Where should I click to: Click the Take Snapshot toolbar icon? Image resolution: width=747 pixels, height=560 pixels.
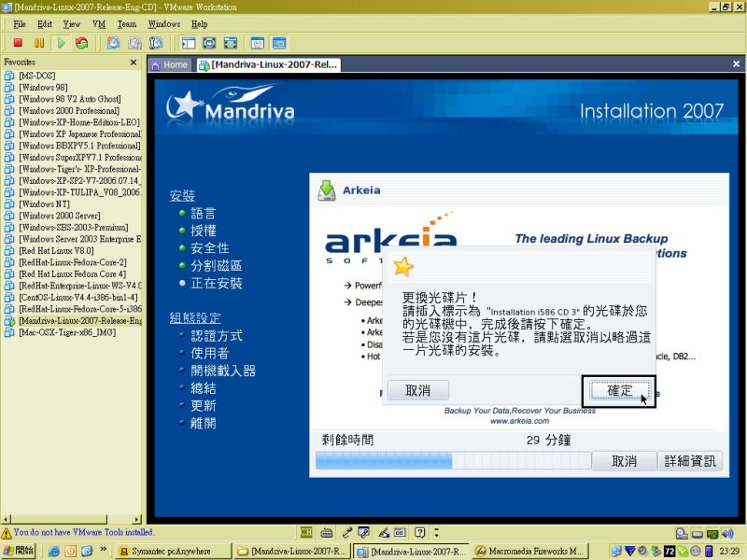point(113,43)
